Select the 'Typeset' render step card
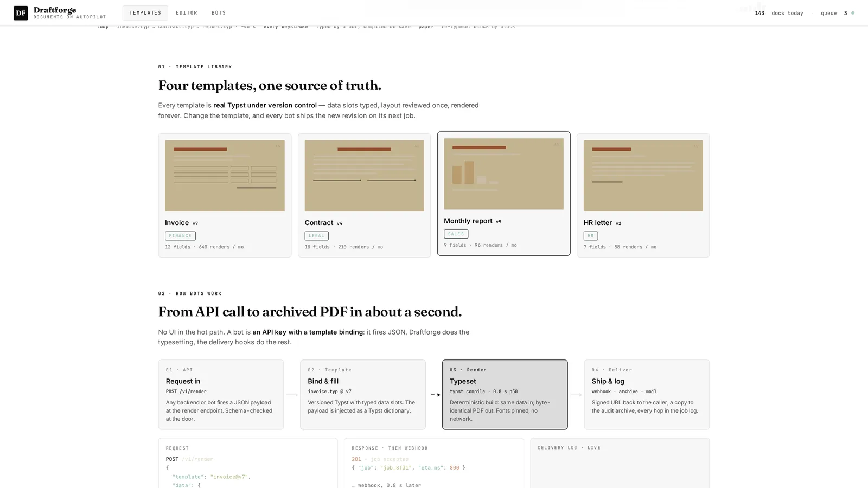 pyautogui.click(x=505, y=395)
